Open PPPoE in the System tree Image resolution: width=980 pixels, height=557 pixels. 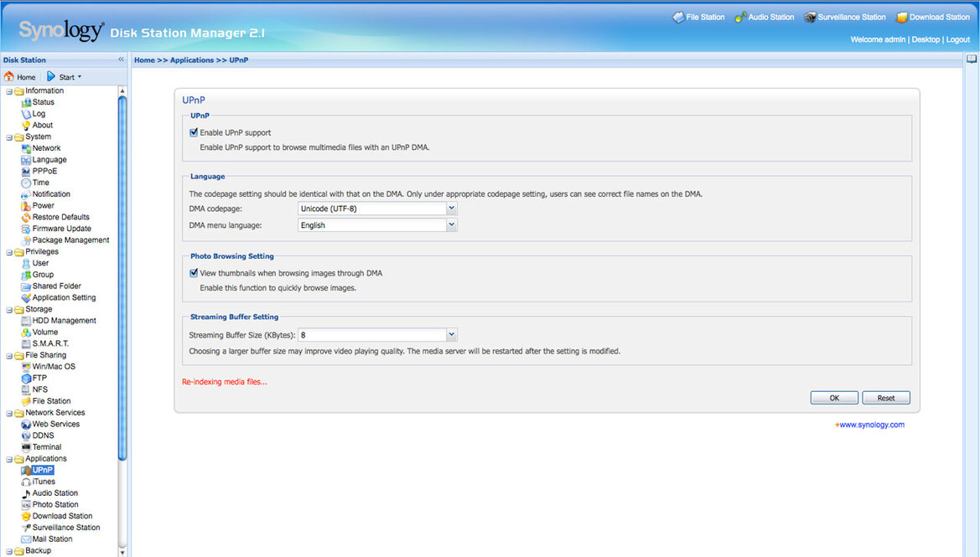(x=44, y=171)
